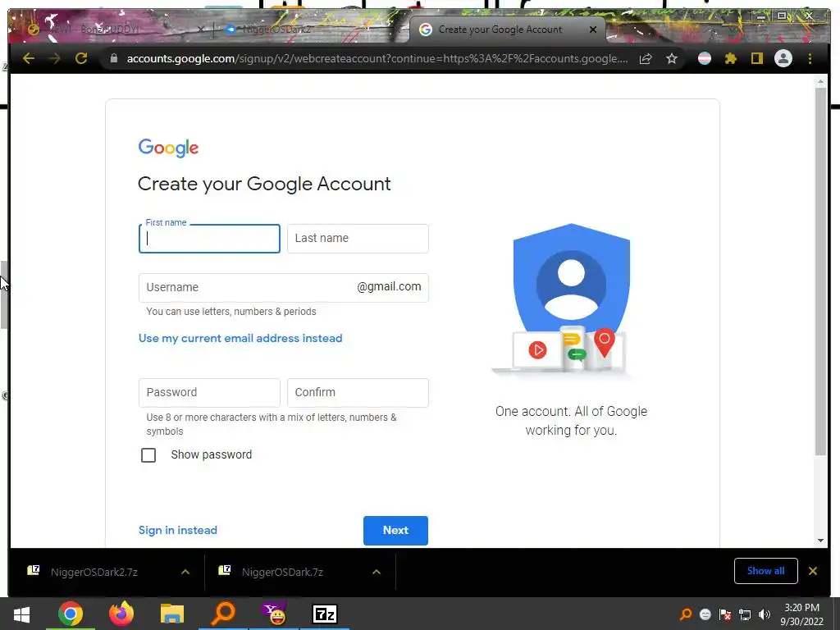This screenshot has height=630, width=840.
Task: Open the Chrome three-dot menu
Action: tap(810, 58)
